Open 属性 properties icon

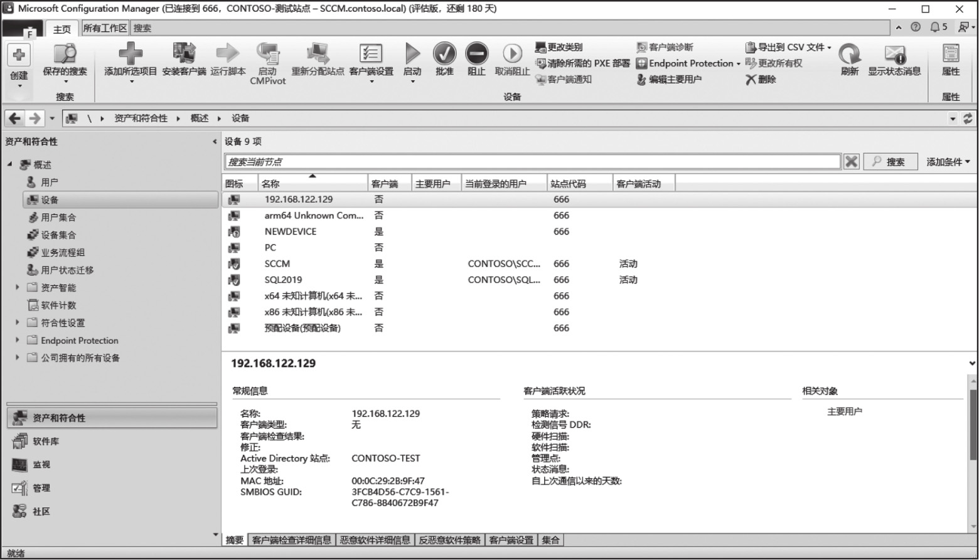point(951,55)
